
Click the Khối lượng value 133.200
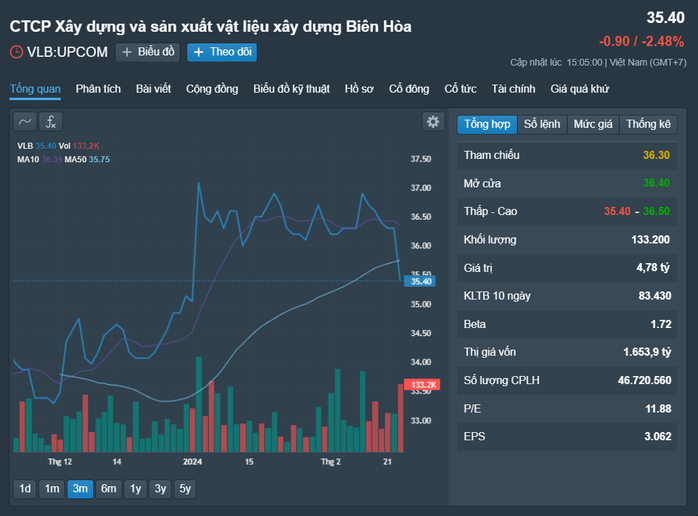(650, 240)
